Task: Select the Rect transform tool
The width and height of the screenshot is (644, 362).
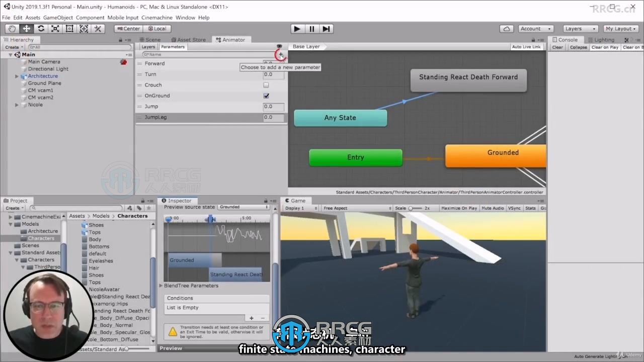Action: click(x=69, y=29)
